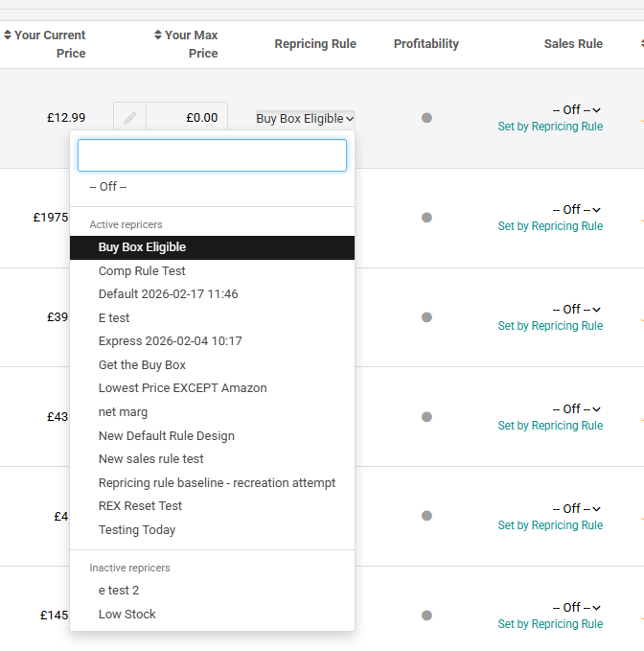Choose Lowest Price EXCEPT Amazon repricer

[x=212, y=388]
